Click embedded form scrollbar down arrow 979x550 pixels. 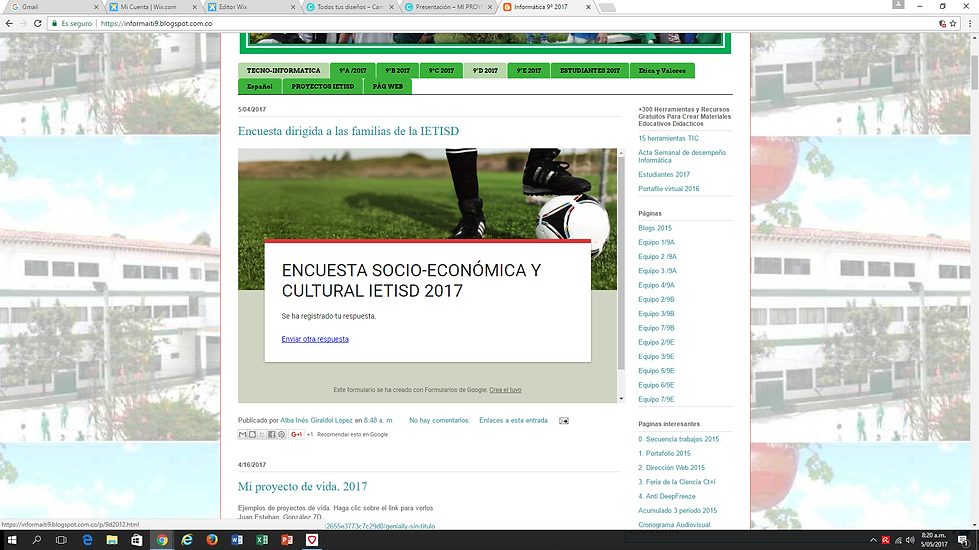click(x=621, y=398)
